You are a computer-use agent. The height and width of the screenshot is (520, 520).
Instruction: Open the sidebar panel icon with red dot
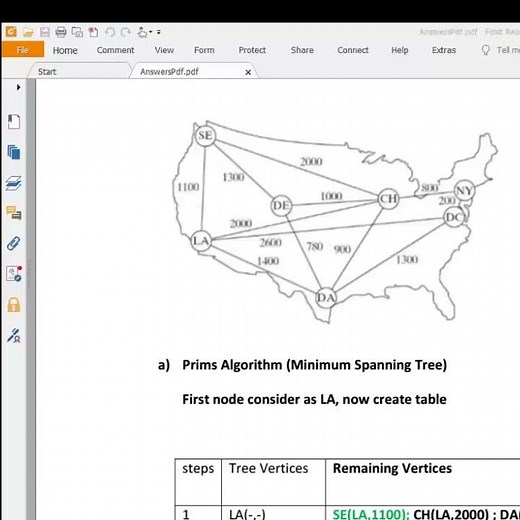(14, 274)
